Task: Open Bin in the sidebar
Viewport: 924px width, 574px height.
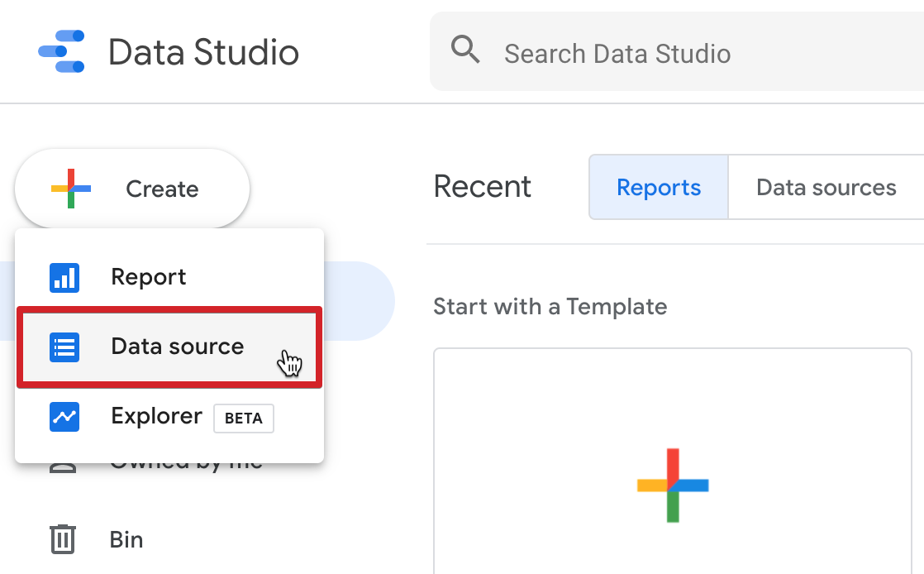Action: coord(96,539)
